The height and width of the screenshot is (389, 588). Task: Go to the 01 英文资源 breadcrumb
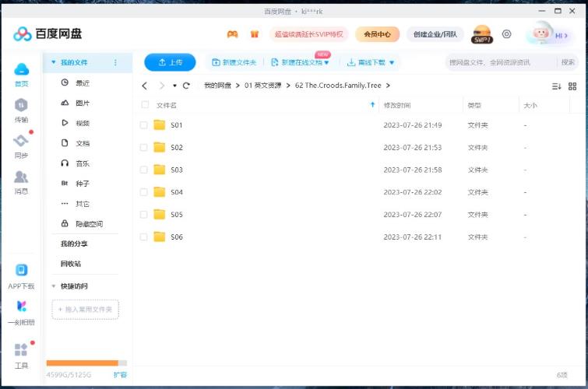[x=263, y=86]
